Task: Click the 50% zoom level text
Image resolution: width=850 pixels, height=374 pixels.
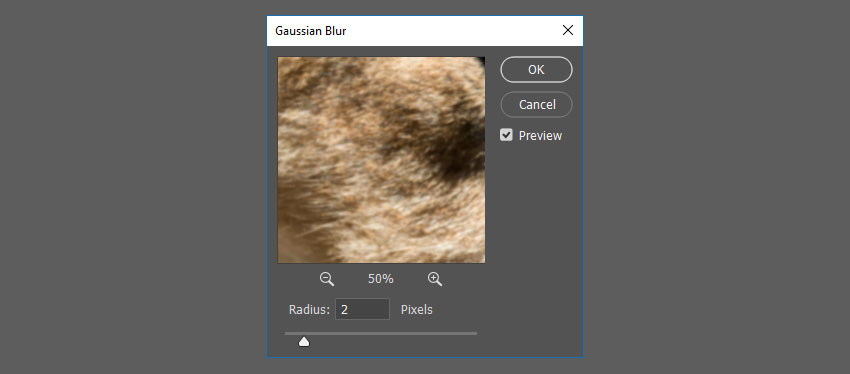Action: [381, 279]
